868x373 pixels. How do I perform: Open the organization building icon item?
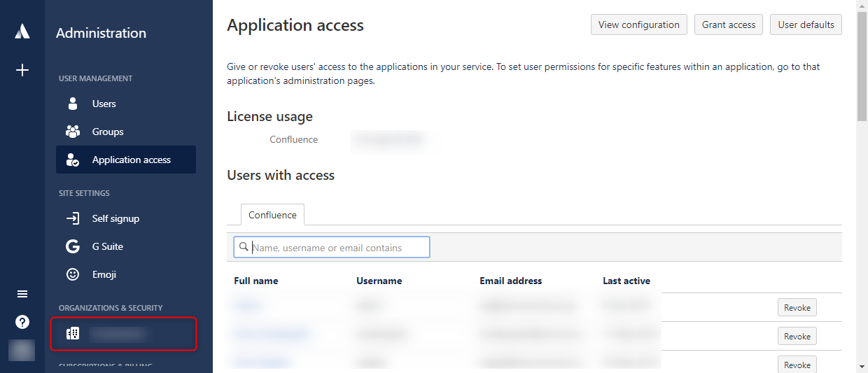pos(123,334)
